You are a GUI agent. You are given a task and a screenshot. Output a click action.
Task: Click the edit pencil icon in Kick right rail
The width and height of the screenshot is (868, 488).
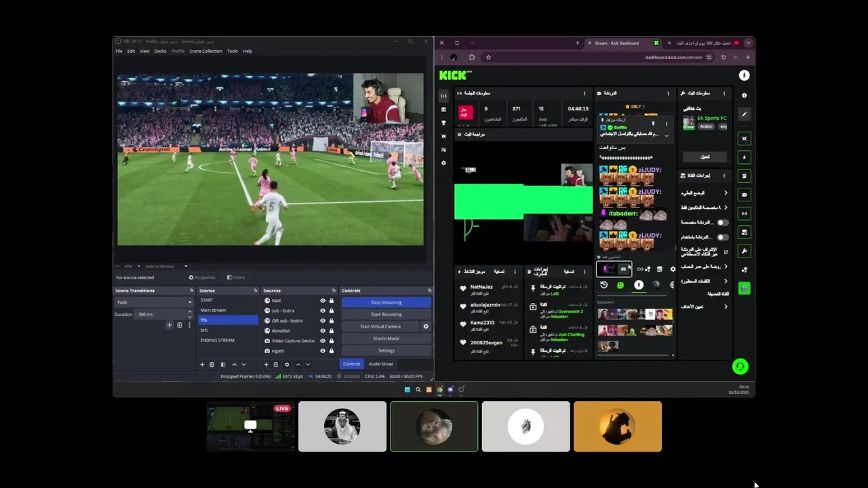744,115
